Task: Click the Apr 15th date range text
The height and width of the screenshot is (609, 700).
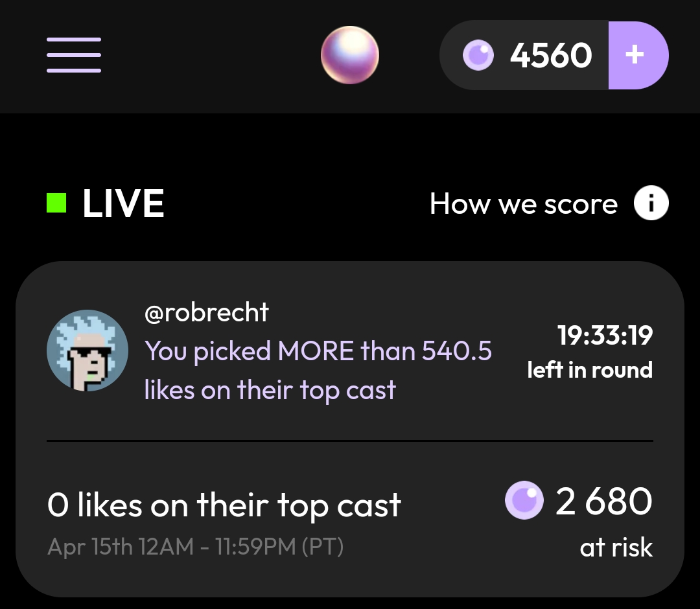Action: point(195,547)
